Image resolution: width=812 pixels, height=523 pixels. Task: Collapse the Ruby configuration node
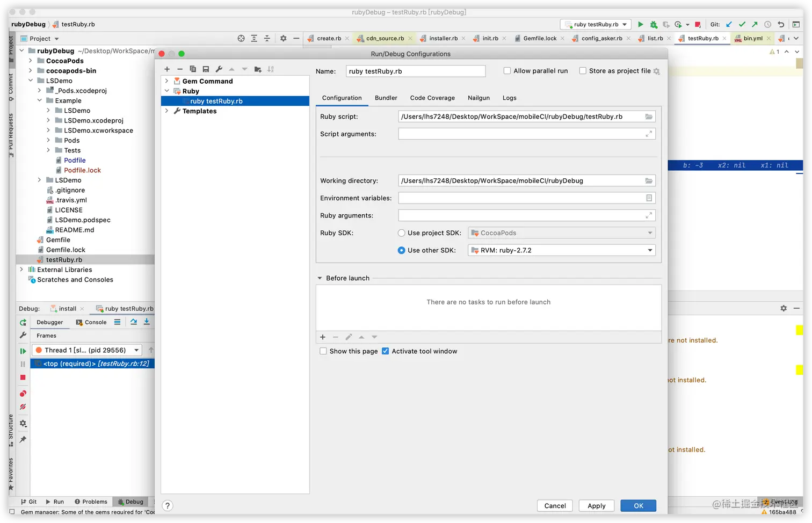click(x=167, y=91)
